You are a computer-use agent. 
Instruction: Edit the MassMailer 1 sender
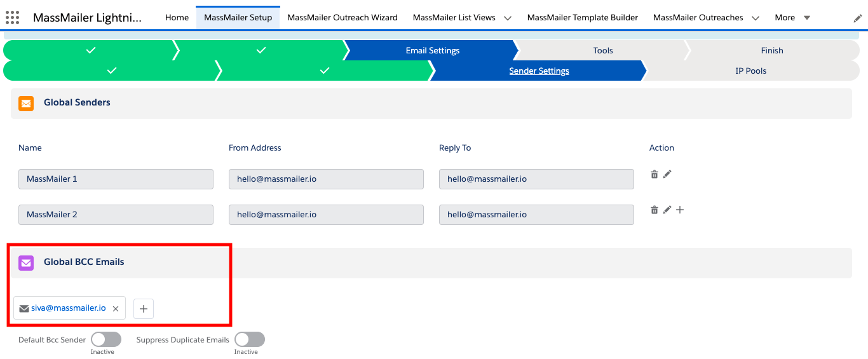[x=667, y=174]
